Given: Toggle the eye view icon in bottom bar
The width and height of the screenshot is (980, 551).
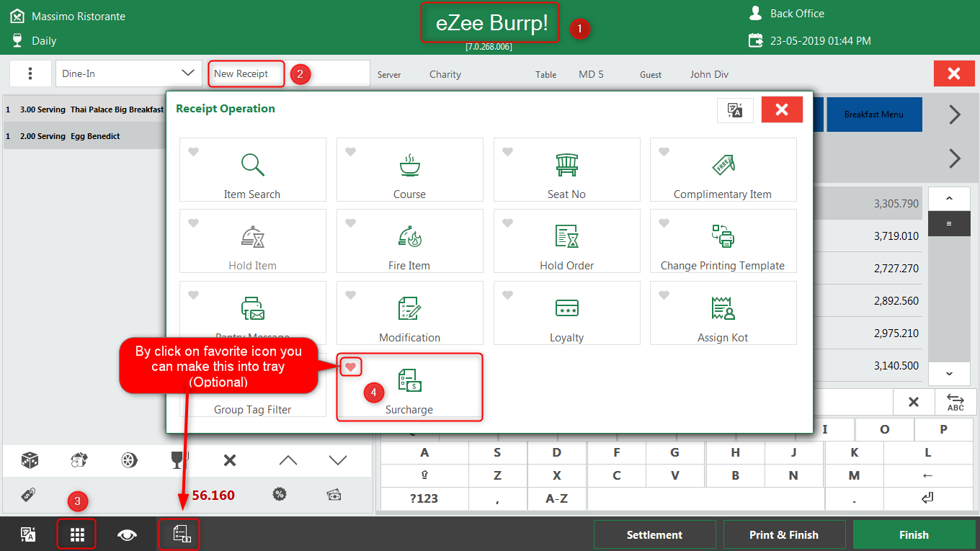Looking at the screenshot, I should pos(128,534).
